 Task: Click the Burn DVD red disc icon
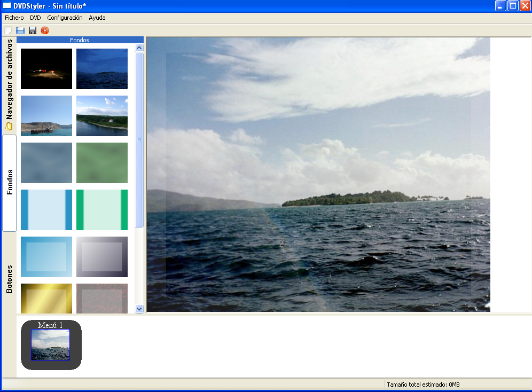tap(45, 30)
